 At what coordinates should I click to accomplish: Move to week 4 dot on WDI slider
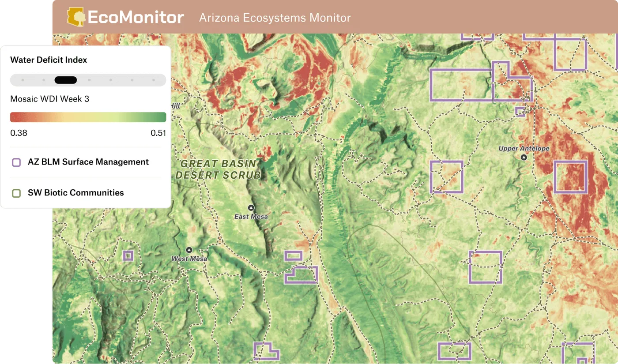tap(89, 80)
